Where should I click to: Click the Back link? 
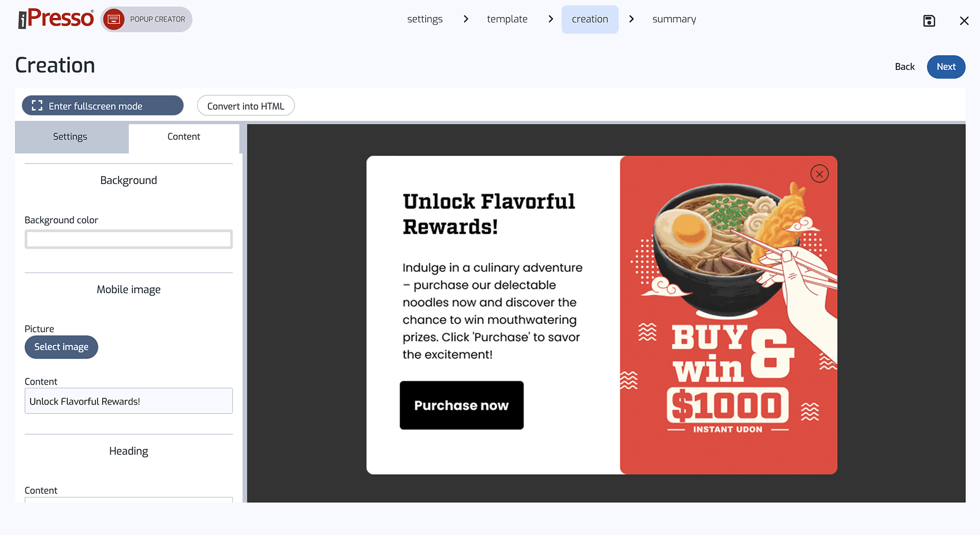pyautogui.click(x=904, y=67)
